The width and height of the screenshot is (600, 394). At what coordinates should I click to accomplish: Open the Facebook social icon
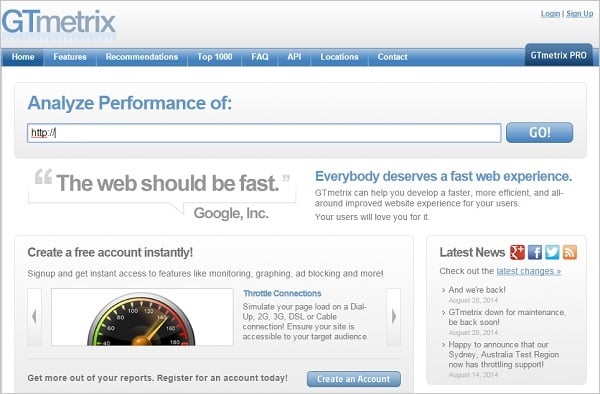point(535,252)
